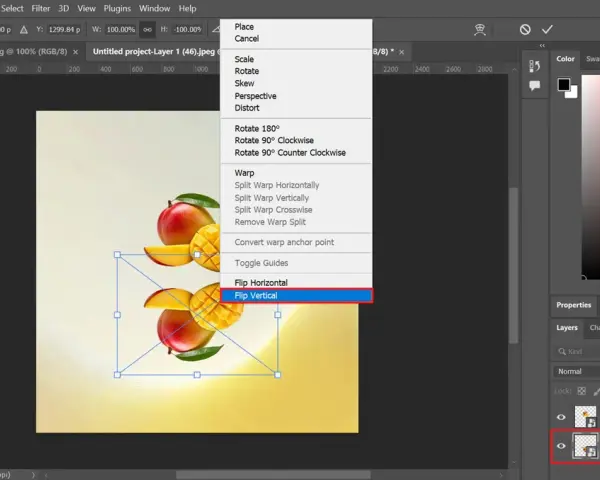Viewport: 600px width, 480px height.
Task: Click the left-middle transform handle
Action: tap(117, 315)
